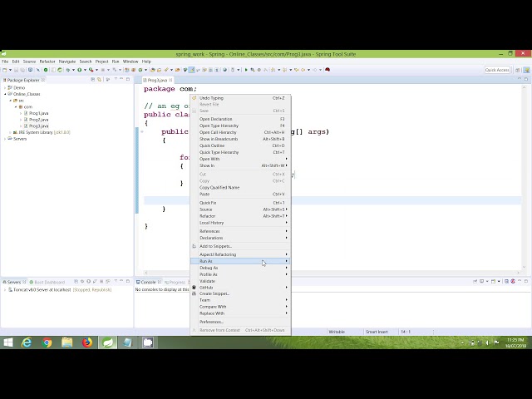Viewport: 532px width, 399px height.
Task: Open Package Explorer view menu triangle
Action: (x=116, y=79)
